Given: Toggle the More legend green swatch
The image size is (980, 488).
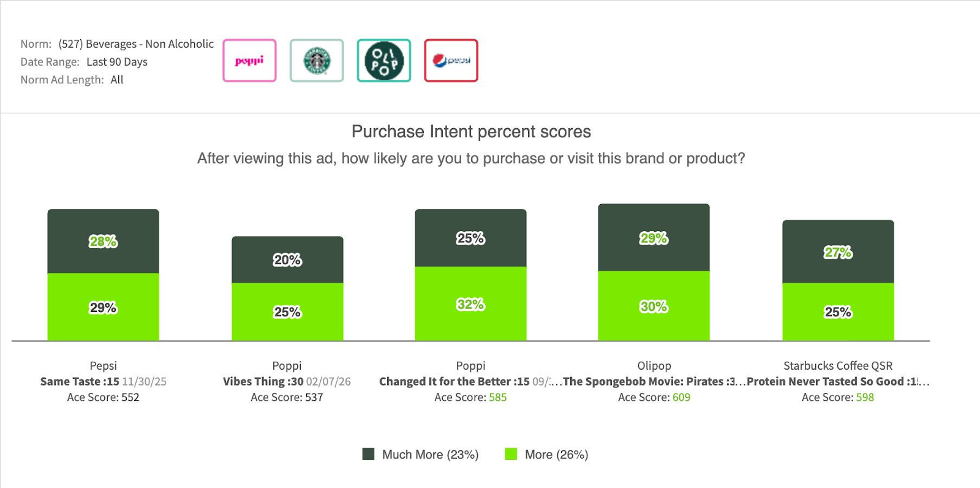Looking at the screenshot, I should coord(511,454).
